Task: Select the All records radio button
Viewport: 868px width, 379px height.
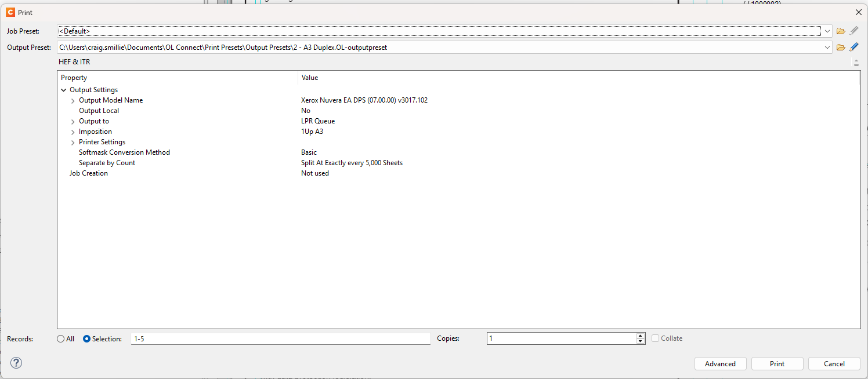Action: tap(61, 339)
